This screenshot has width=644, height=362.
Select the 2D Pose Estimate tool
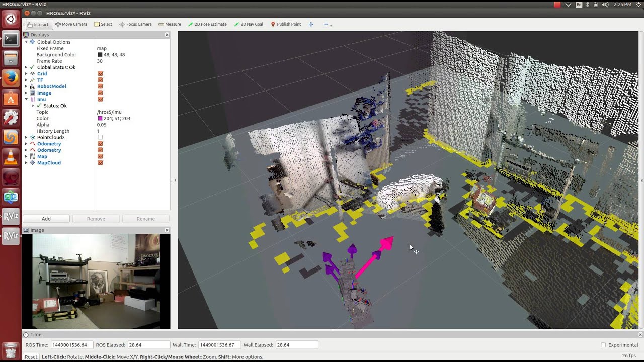click(207, 24)
